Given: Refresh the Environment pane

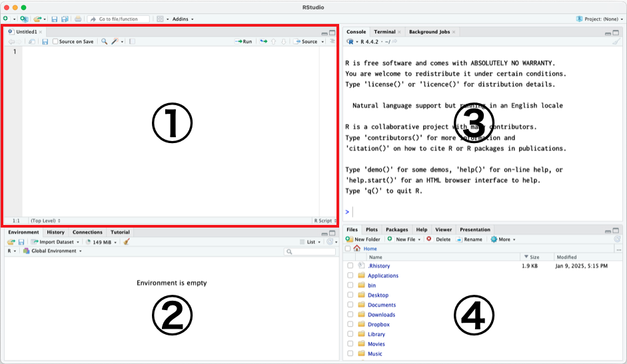Looking at the screenshot, I should pos(330,242).
